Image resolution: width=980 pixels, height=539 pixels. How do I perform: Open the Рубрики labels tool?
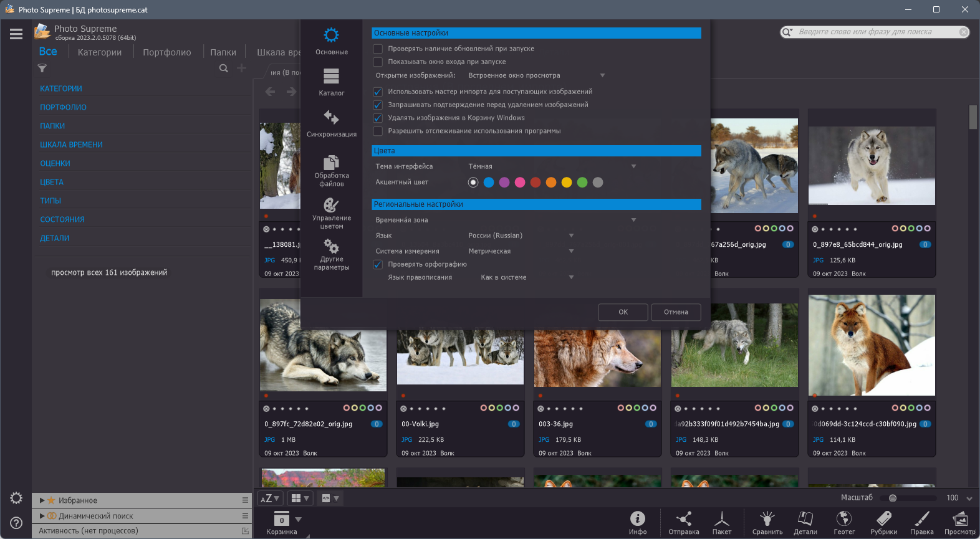[x=884, y=523]
